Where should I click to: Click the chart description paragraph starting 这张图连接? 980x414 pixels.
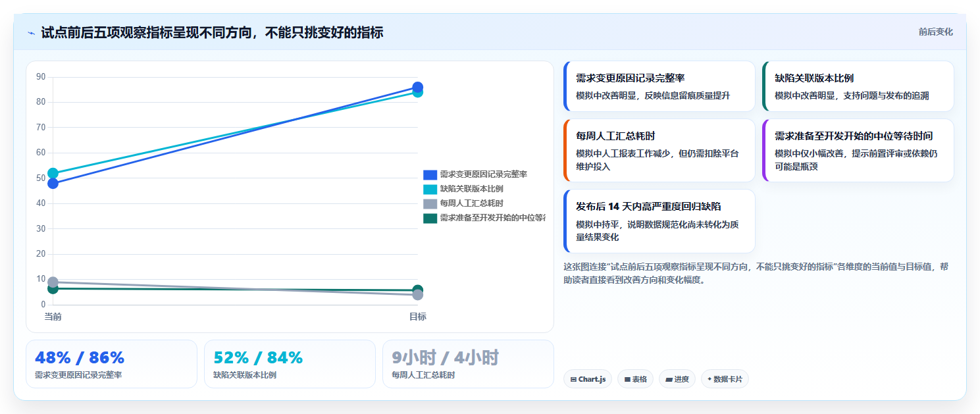(x=757, y=273)
